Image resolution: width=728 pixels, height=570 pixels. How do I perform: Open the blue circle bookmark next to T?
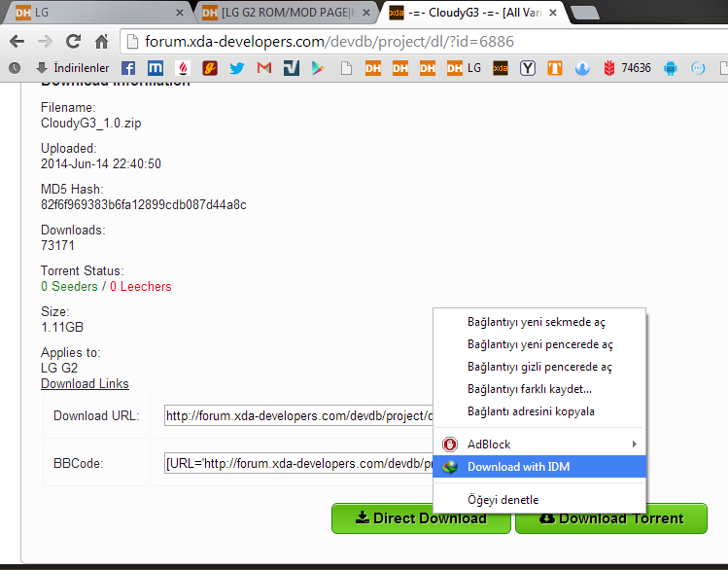[x=582, y=68]
